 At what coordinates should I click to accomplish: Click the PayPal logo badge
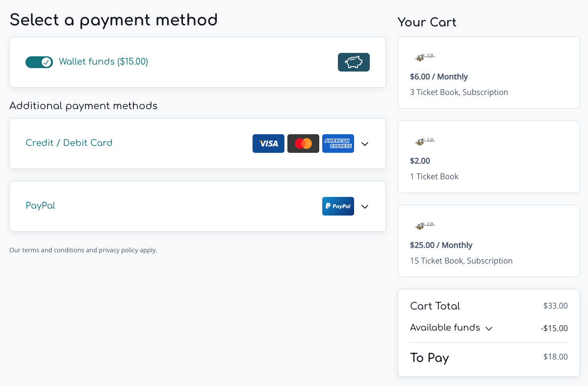tap(338, 206)
